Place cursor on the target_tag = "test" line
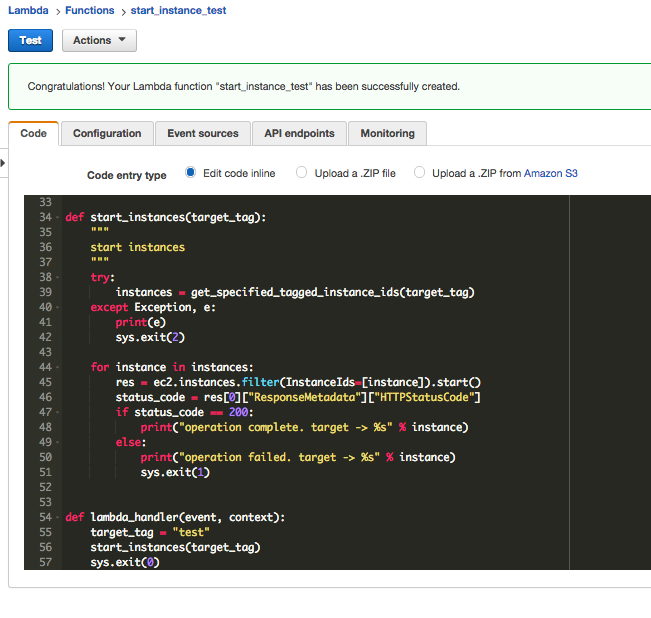 click(150, 532)
